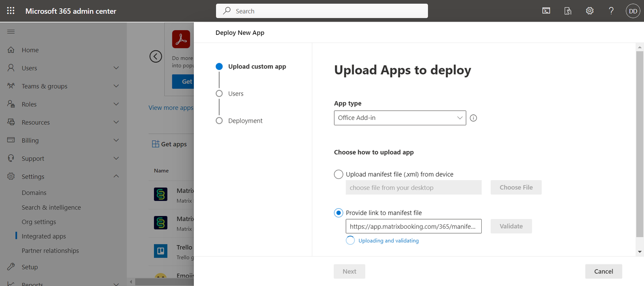
Task: Click the View more apps link
Action: [171, 108]
